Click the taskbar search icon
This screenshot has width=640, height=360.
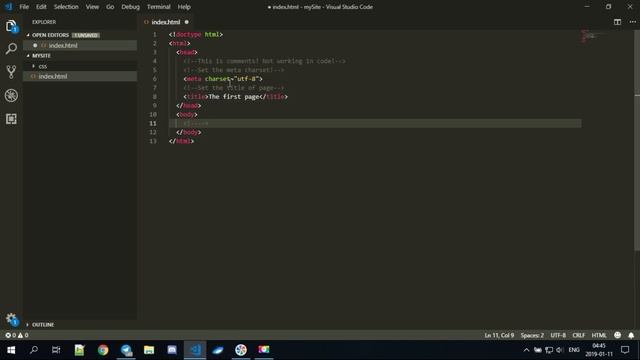click(x=34, y=350)
